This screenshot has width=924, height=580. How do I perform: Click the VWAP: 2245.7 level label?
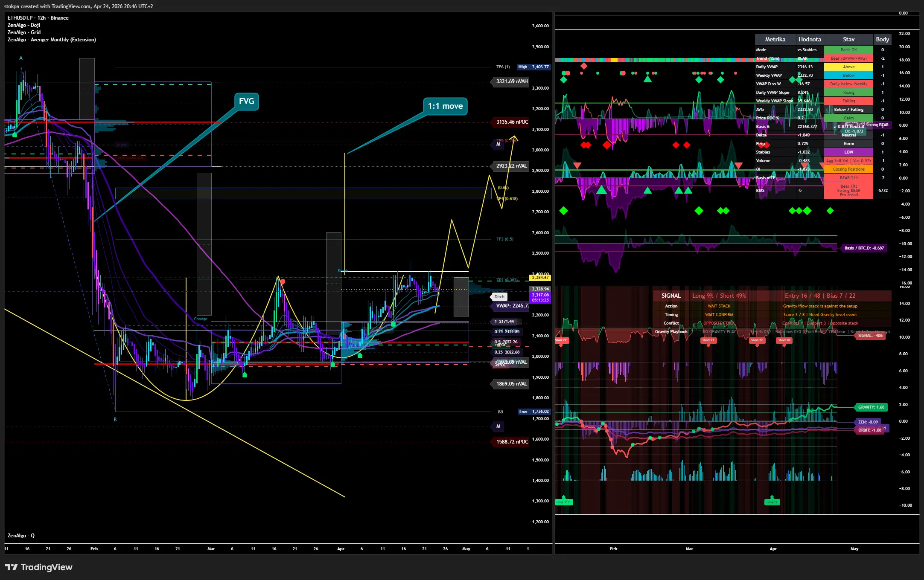[512, 306]
